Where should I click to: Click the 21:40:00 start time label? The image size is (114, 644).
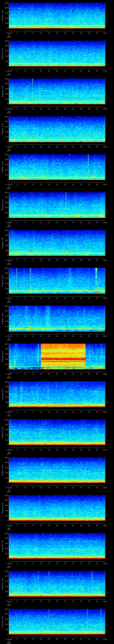pyautogui.click(x=9, y=450)
